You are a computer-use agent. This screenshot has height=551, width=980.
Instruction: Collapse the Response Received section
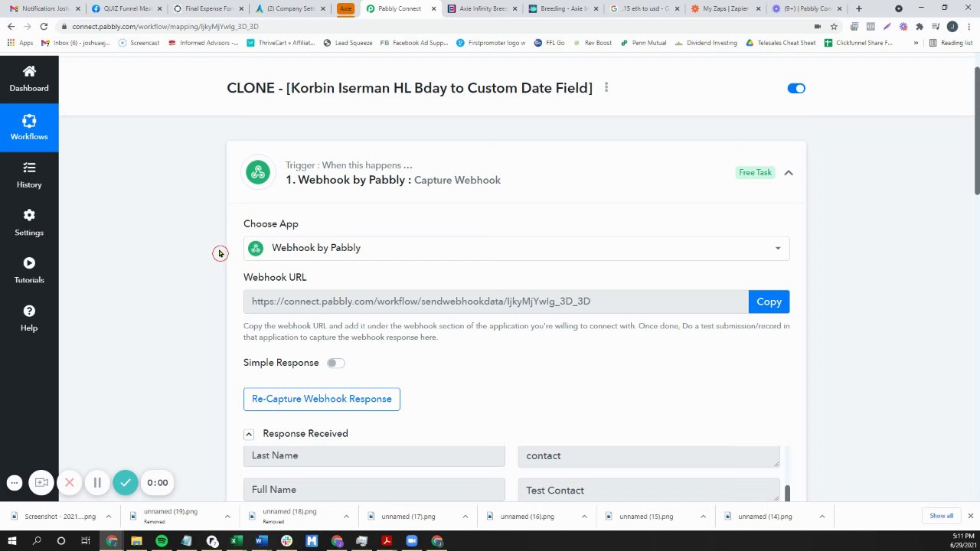[x=249, y=434]
